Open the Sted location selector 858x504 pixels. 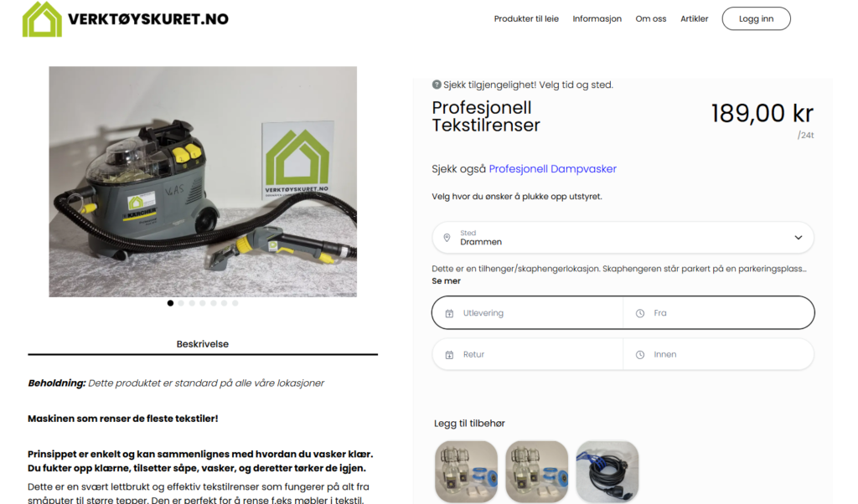[623, 238]
